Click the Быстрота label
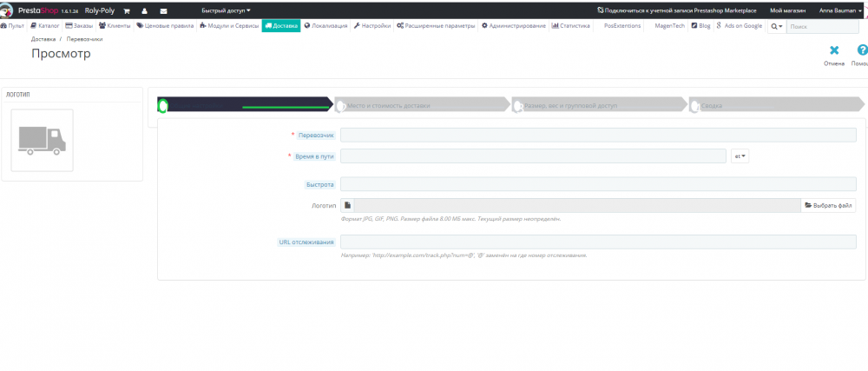868x371 pixels. (320, 184)
